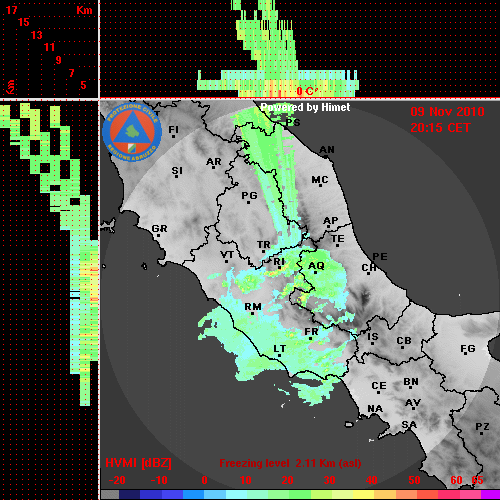Click the SI city label

177,171
